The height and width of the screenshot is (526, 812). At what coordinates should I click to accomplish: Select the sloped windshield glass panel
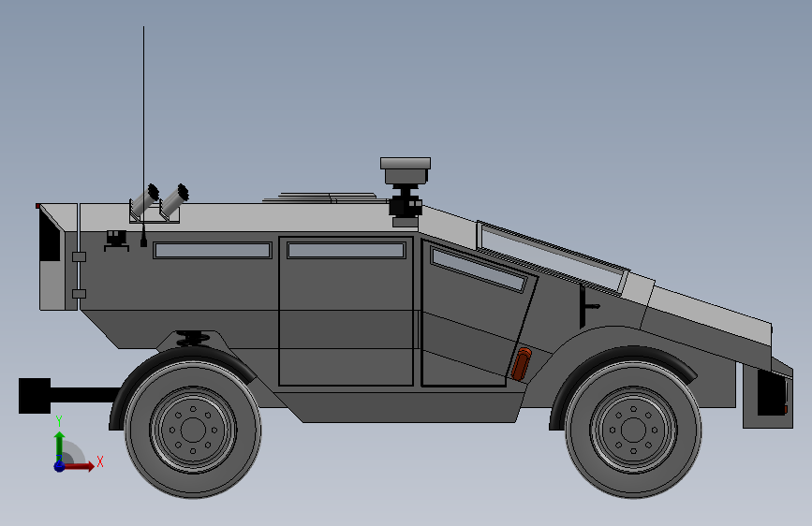(x=553, y=257)
